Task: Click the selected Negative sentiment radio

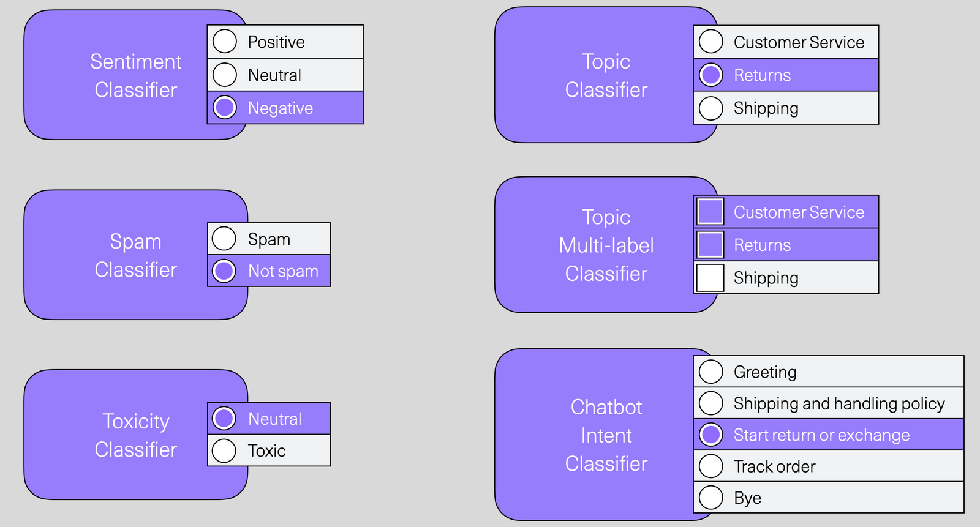Action: click(225, 108)
